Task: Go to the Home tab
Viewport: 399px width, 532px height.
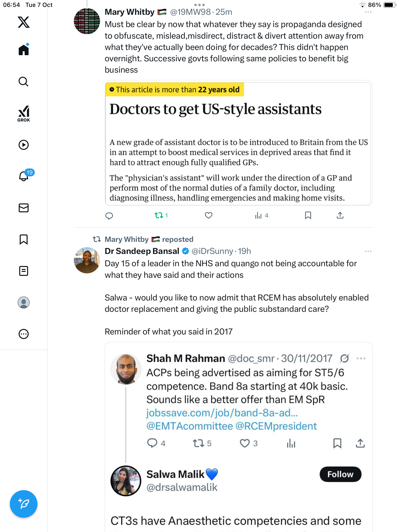Action: coord(24,50)
